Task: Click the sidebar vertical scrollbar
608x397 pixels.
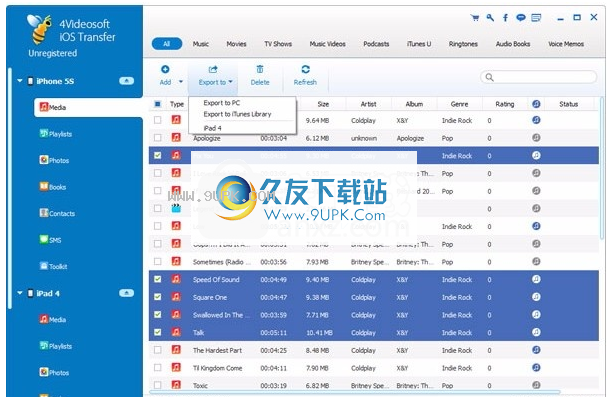Action: 10,188
